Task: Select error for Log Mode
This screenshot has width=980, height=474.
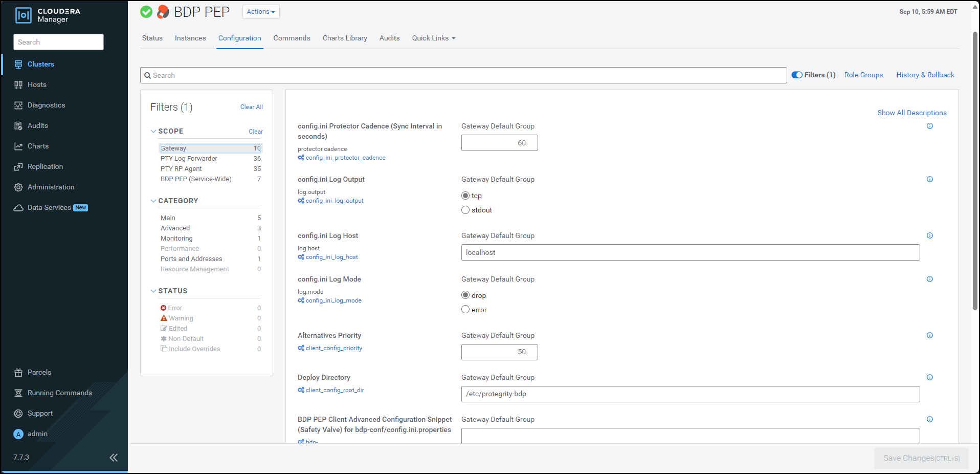Action: 465,310
